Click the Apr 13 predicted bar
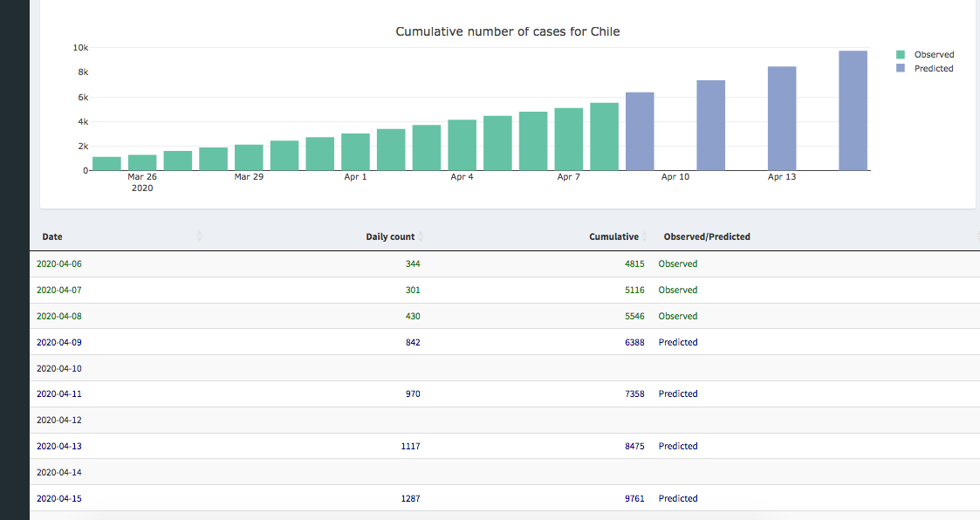 [x=782, y=119]
